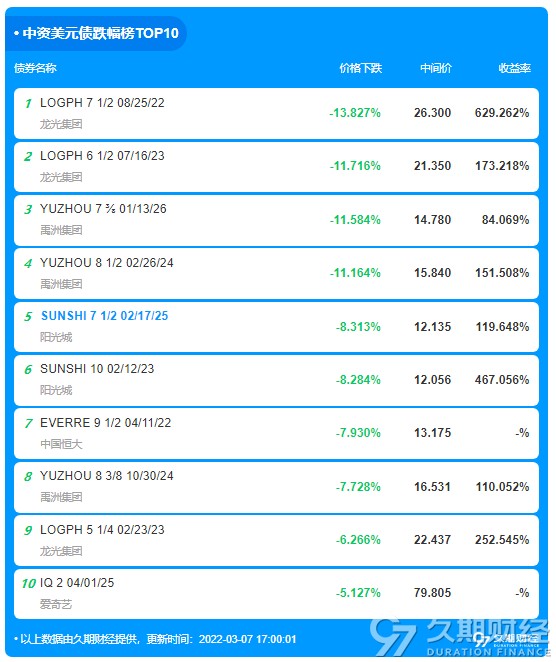556x662 pixels.
Task: Click price drop value -11.716%
Action: coord(355,166)
